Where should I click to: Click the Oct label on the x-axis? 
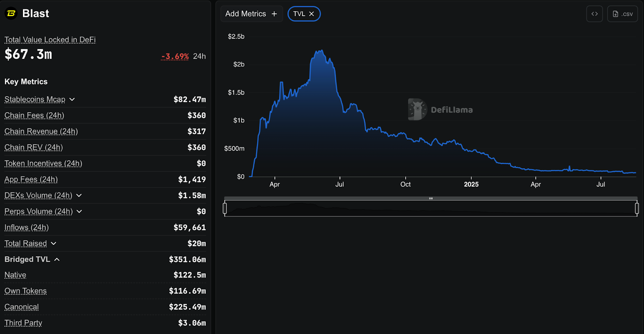pos(405,184)
